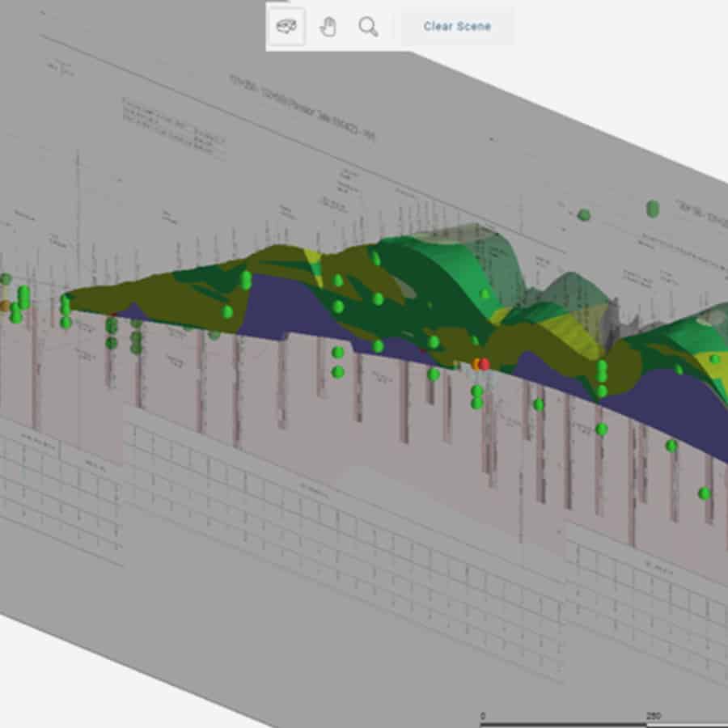
Task: Select the 3D orbit view tool
Action: pyautogui.click(x=286, y=27)
